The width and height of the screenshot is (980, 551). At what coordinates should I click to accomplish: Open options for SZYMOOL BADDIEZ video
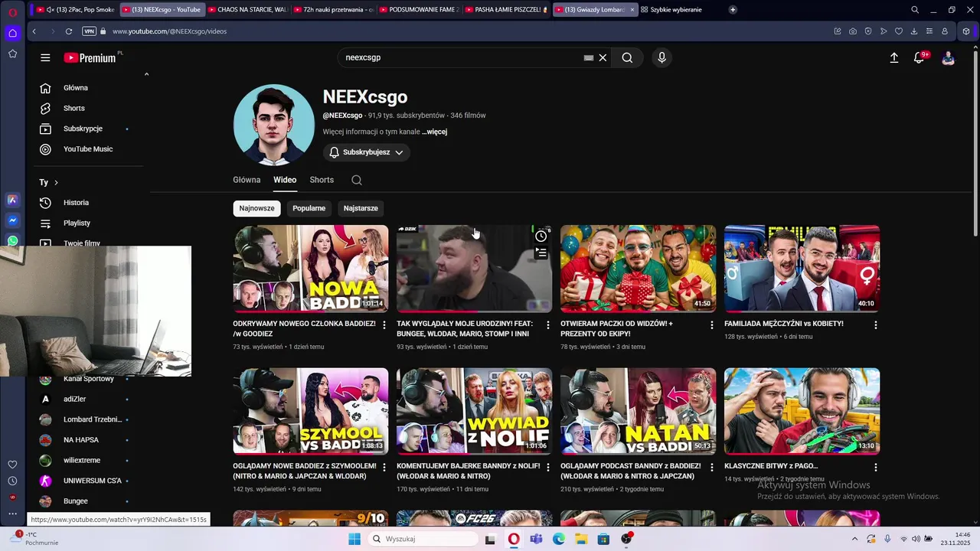point(384,467)
